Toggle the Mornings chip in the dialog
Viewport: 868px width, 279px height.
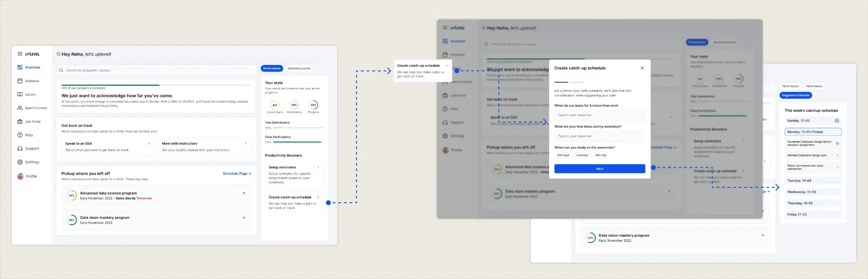tap(563, 155)
